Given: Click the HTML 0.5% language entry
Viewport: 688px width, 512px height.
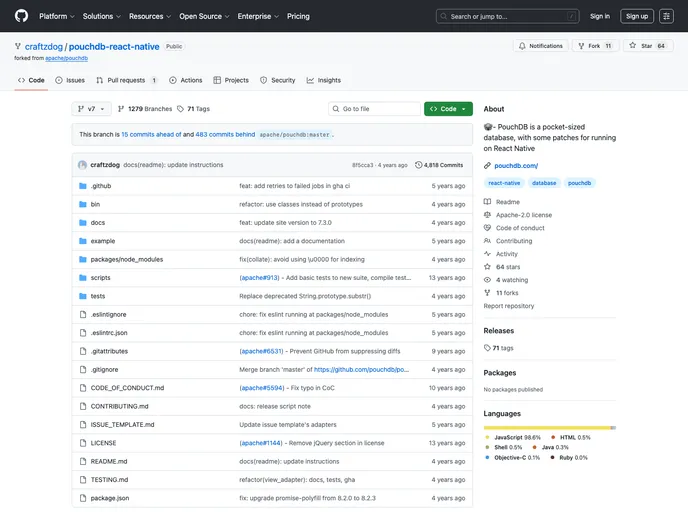Looking at the screenshot, I should tap(570, 437).
